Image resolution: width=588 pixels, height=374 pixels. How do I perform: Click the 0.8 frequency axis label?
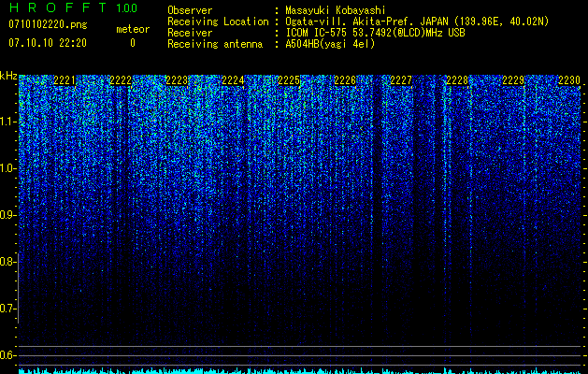[x=7, y=262]
